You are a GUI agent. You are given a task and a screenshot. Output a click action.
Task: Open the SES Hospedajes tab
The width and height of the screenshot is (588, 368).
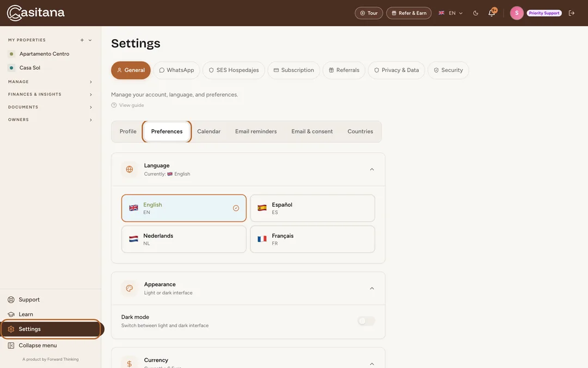(234, 70)
